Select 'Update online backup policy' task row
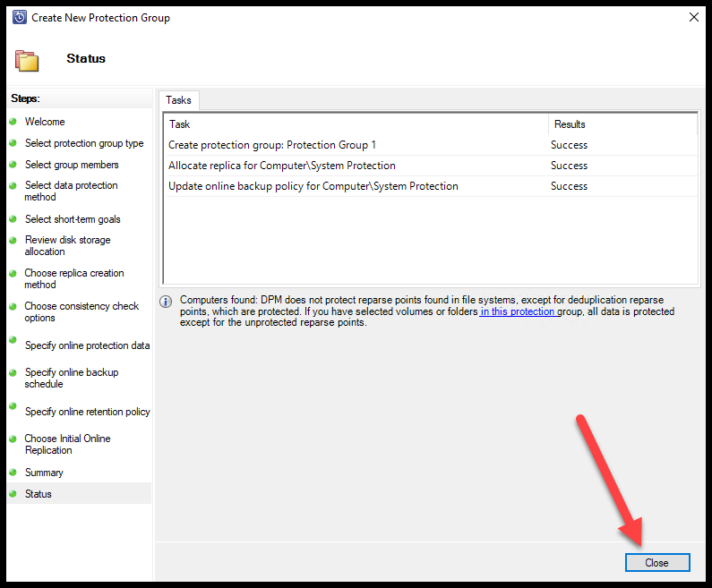This screenshot has width=712, height=588. (432, 186)
